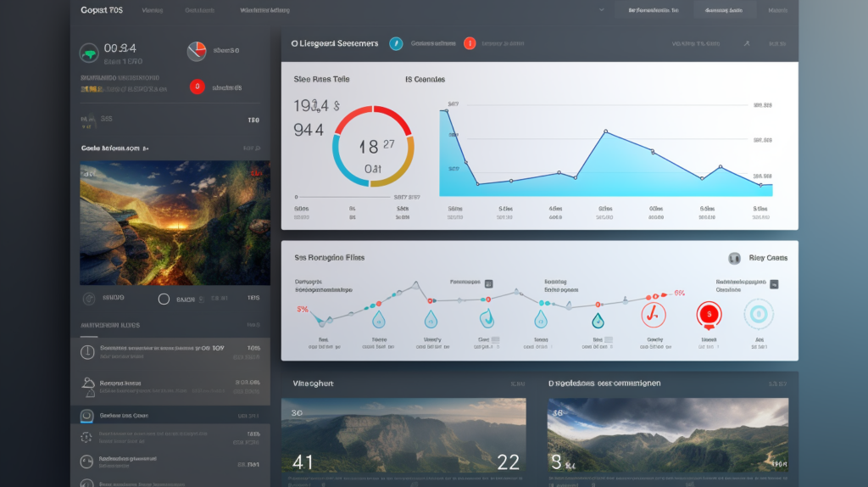This screenshot has height=487, width=868.
Task: Open the cloudy mountains thumbnail on bottom right
Action: [x=668, y=435]
